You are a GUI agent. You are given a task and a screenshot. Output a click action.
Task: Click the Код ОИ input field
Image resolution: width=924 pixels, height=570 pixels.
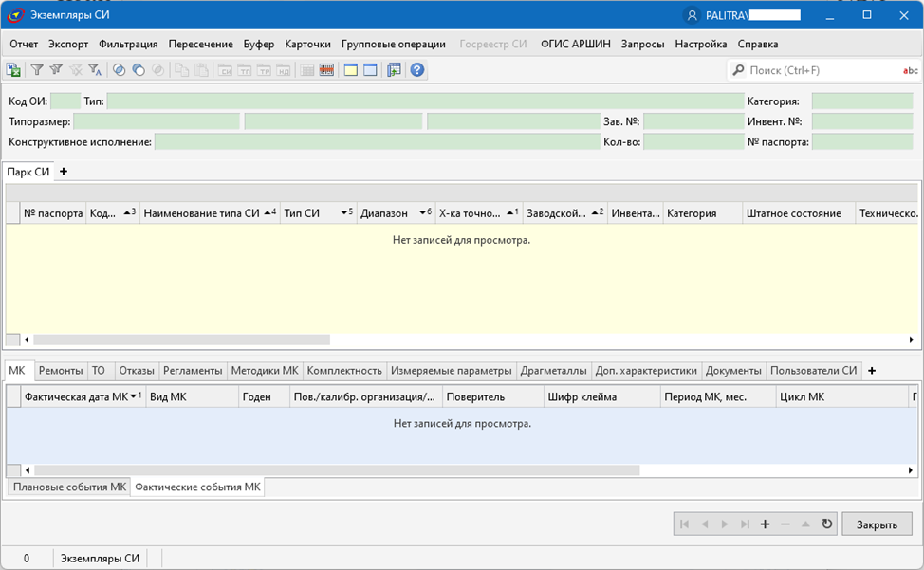(x=65, y=101)
